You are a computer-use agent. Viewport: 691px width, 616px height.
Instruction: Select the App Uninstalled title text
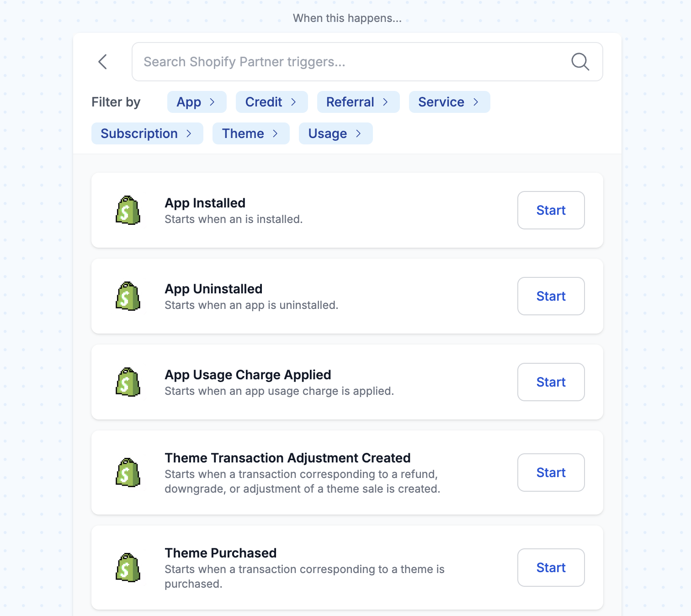214,289
